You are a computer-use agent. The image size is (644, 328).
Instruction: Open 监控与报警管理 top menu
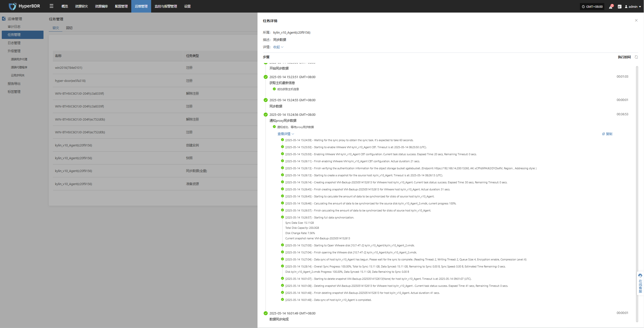166,6
